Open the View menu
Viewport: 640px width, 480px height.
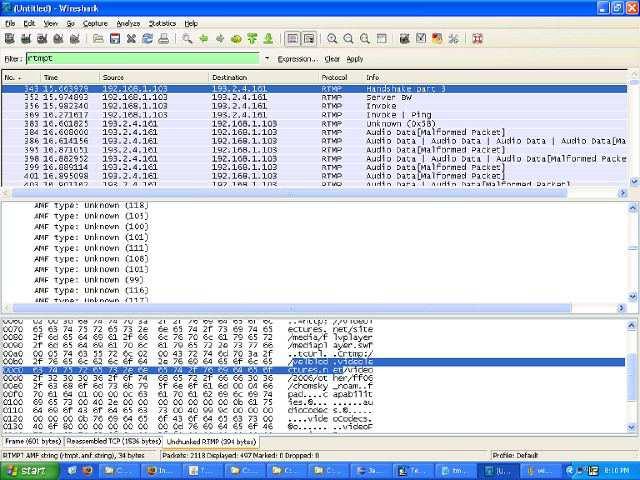click(51, 24)
